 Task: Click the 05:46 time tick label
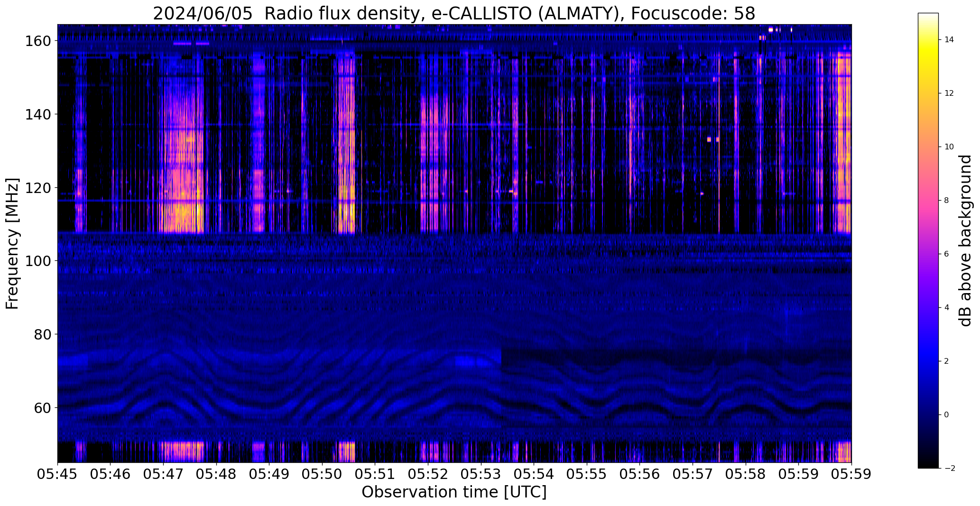[x=111, y=475]
